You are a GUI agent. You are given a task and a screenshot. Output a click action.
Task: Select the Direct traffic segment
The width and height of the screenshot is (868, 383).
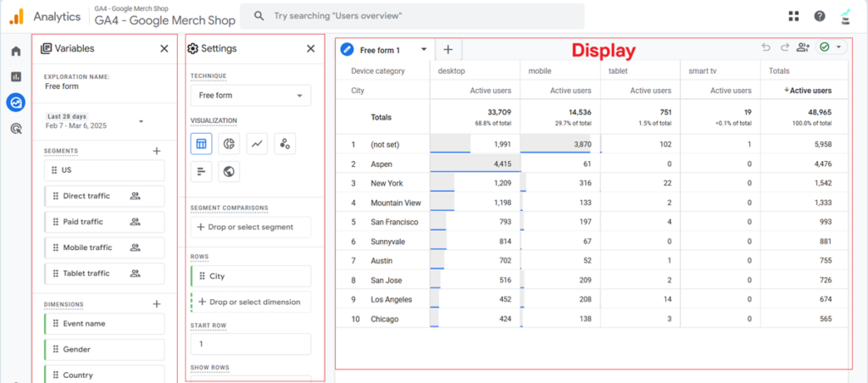click(104, 196)
